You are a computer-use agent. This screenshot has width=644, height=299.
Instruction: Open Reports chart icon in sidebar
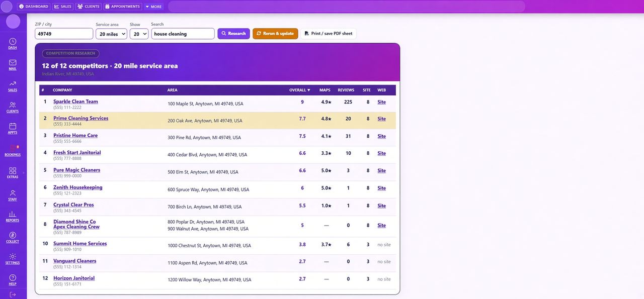point(13,217)
